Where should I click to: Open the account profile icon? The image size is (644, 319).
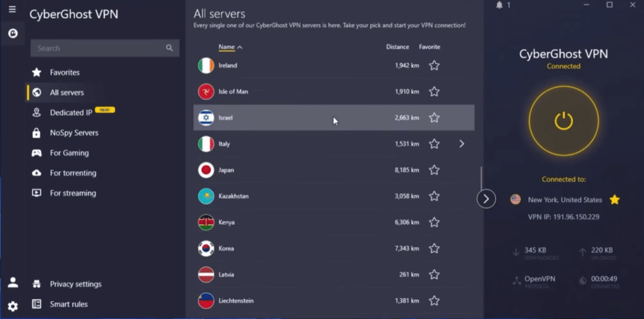13,282
